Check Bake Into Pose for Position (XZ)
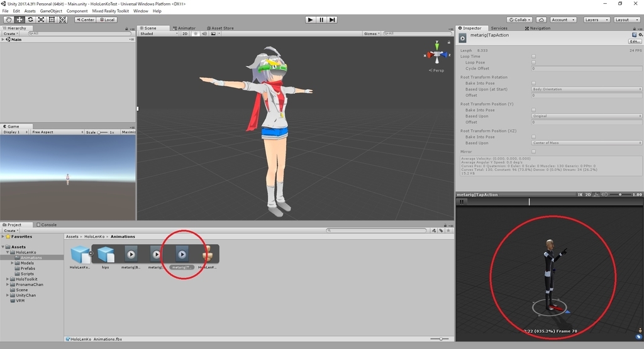This screenshot has width=644, height=349. tap(533, 136)
